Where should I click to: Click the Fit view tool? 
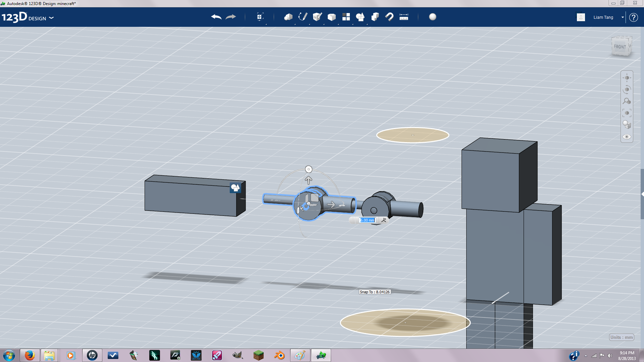point(627,113)
